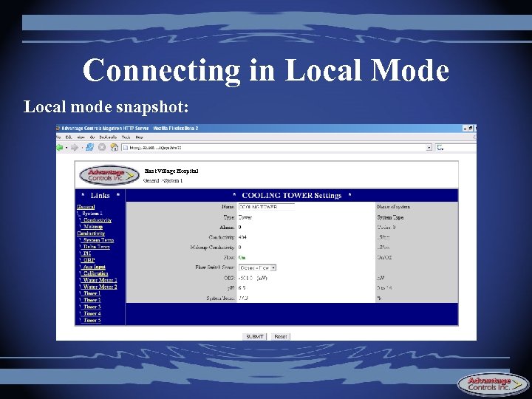Go back with the green Back arrow
The image size is (532, 399).
(60, 148)
